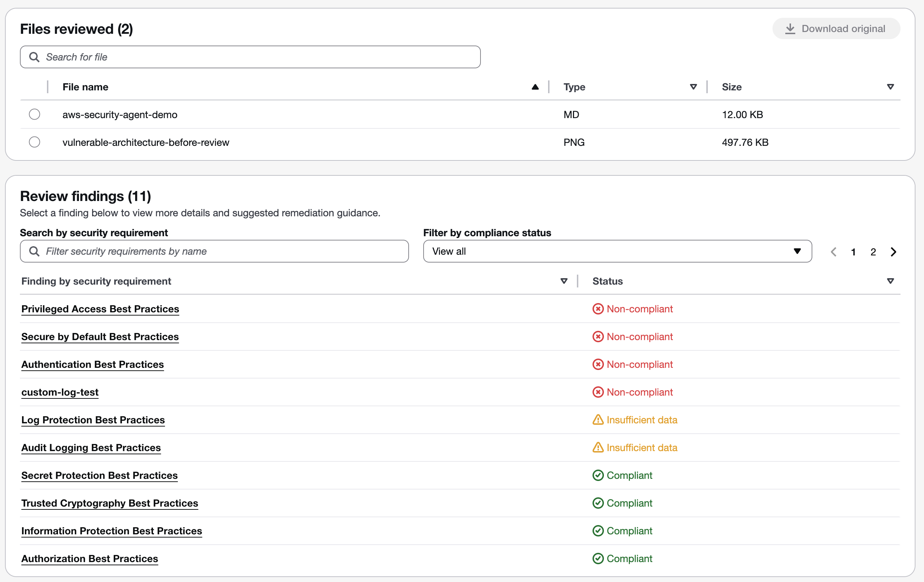Click Compliant check icon for Authorization
This screenshot has height=582, width=924.
[598, 559]
